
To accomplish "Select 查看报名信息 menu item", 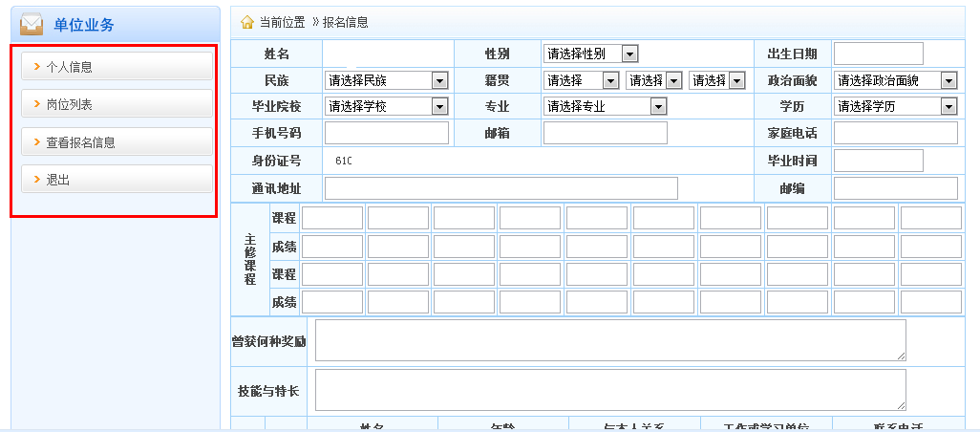I will pyautogui.click(x=117, y=142).
